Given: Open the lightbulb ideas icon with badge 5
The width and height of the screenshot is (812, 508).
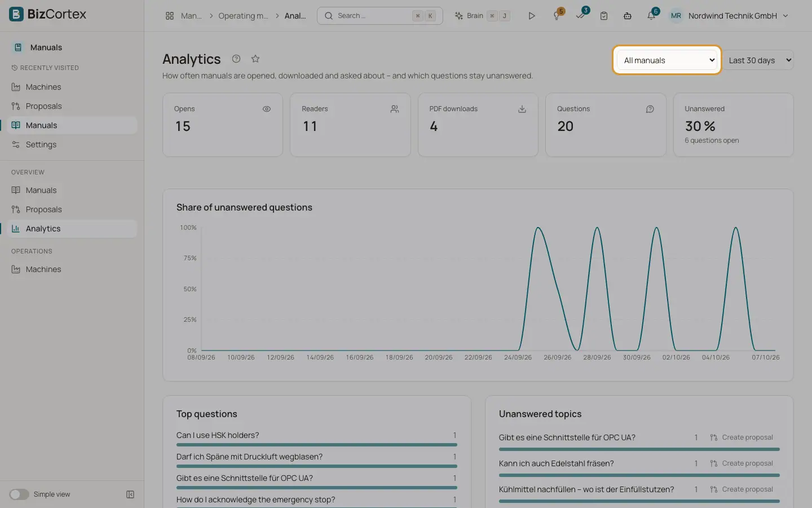Looking at the screenshot, I should 557,16.
